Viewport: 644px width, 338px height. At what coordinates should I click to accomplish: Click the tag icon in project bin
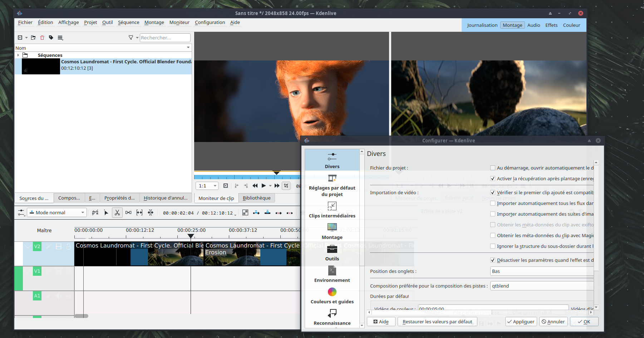(51, 38)
